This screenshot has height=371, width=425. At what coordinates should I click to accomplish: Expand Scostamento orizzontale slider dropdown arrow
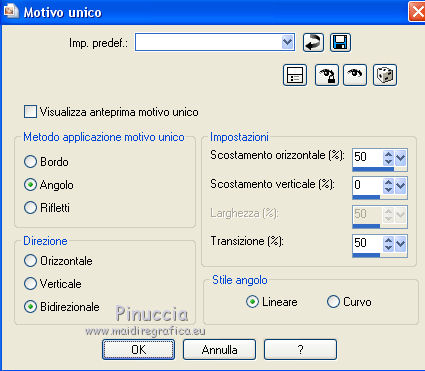click(401, 158)
